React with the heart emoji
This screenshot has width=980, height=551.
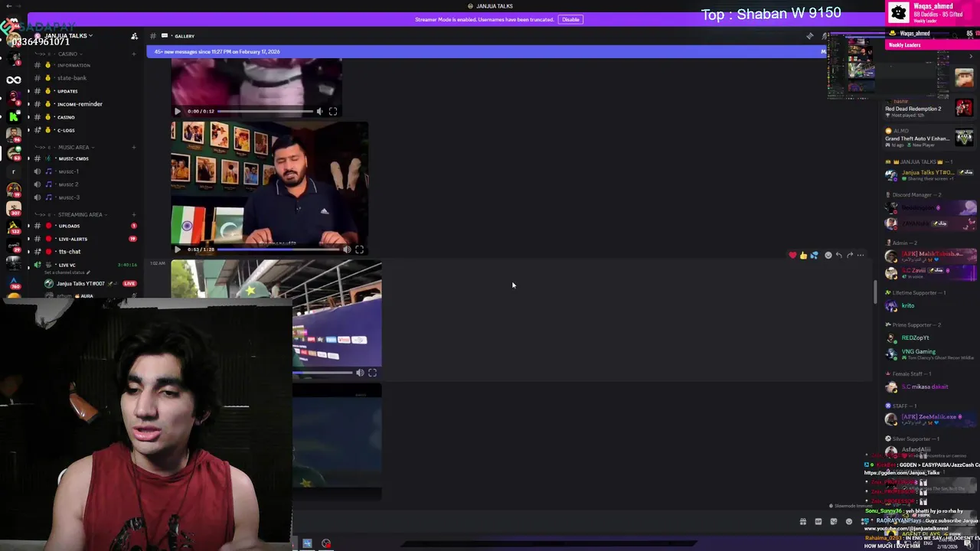click(792, 255)
